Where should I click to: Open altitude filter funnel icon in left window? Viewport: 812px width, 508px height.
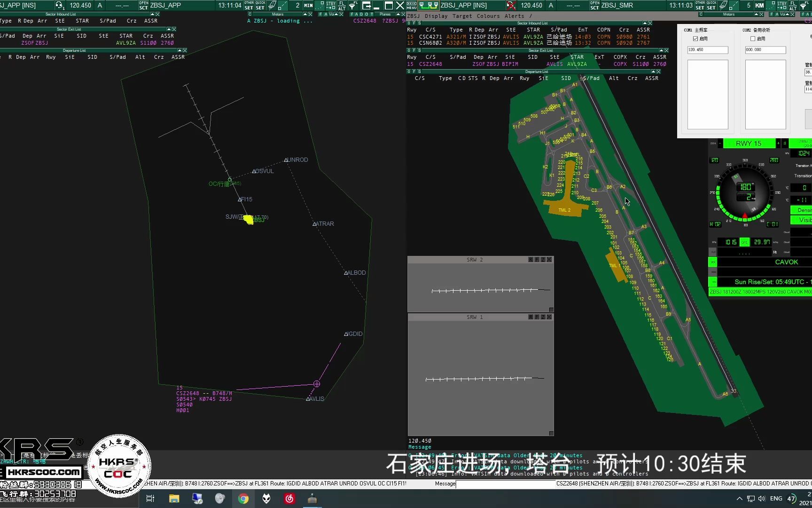[x=352, y=5]
